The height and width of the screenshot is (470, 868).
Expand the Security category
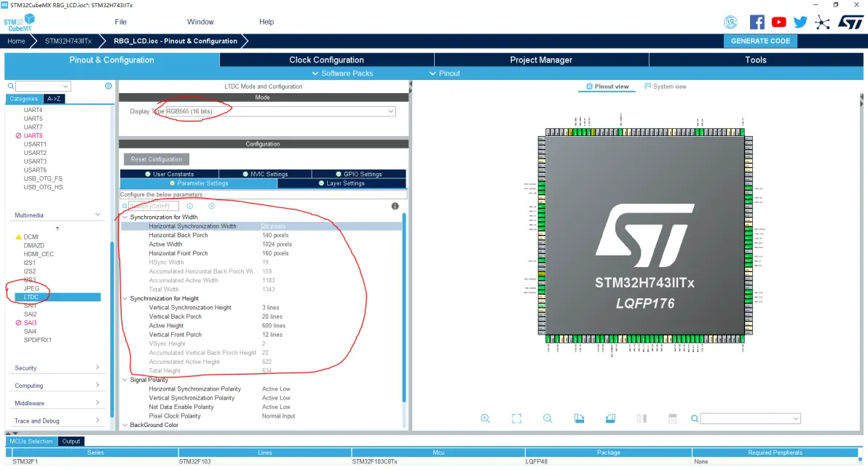click(98, 367)
